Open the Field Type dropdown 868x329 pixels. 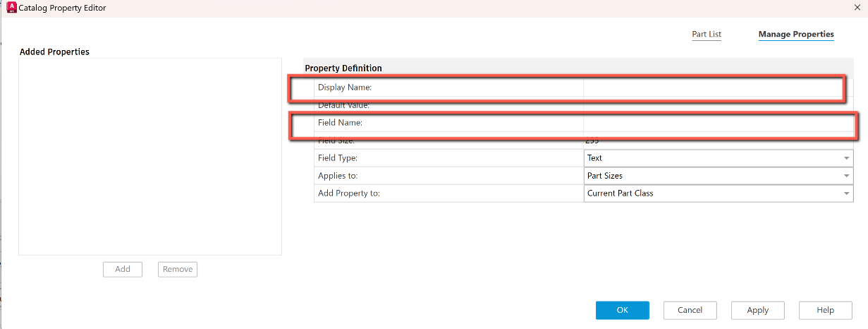click(712, 158)
